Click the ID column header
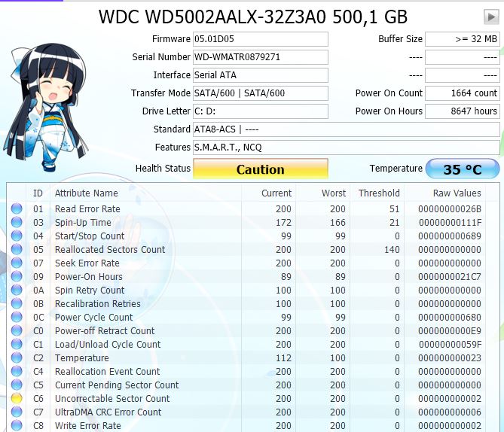504x432 pixels. 38,193
